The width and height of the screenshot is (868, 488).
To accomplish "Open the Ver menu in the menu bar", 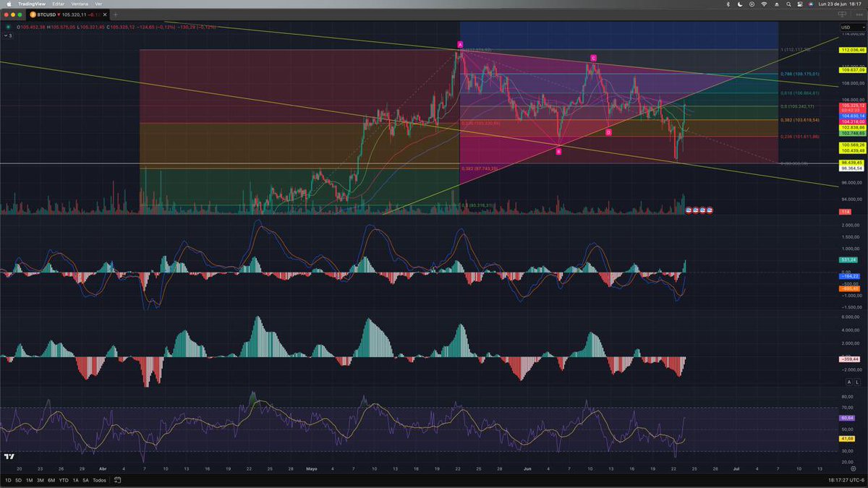I will 98,4.
